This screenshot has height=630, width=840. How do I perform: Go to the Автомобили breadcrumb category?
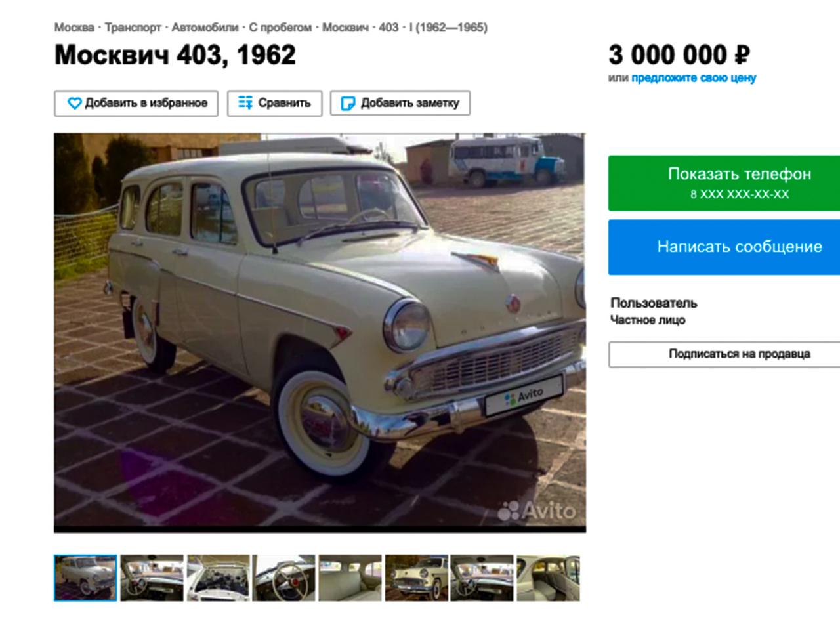tap(205, 28)
